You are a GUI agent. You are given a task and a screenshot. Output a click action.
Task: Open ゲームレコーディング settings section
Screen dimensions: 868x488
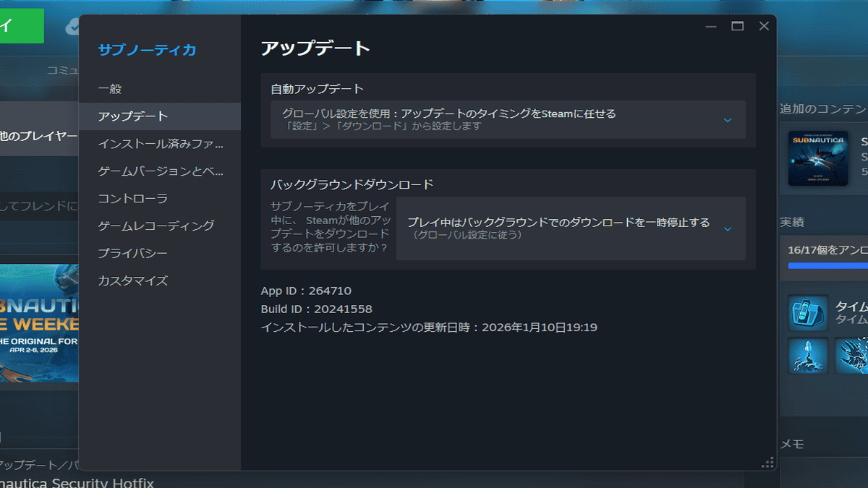pos(160,226)
